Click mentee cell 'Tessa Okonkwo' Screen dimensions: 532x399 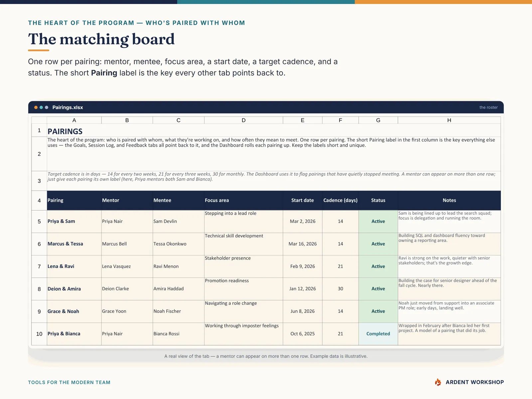click(x=179, y=244)
